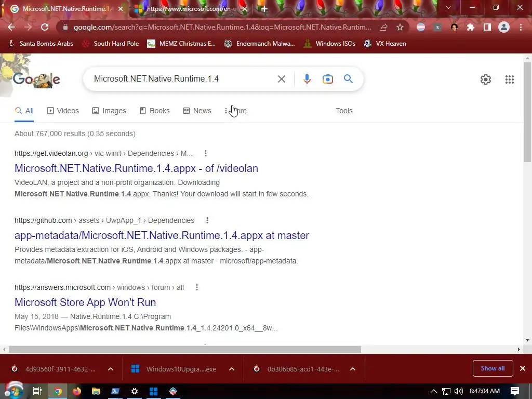Open the tab search dropdown arrow

[448, 7]
